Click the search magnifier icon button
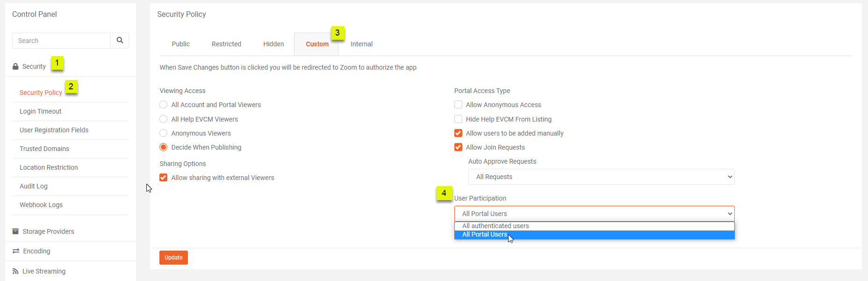Screen dimensions: 868x281 tap(120, 41)
